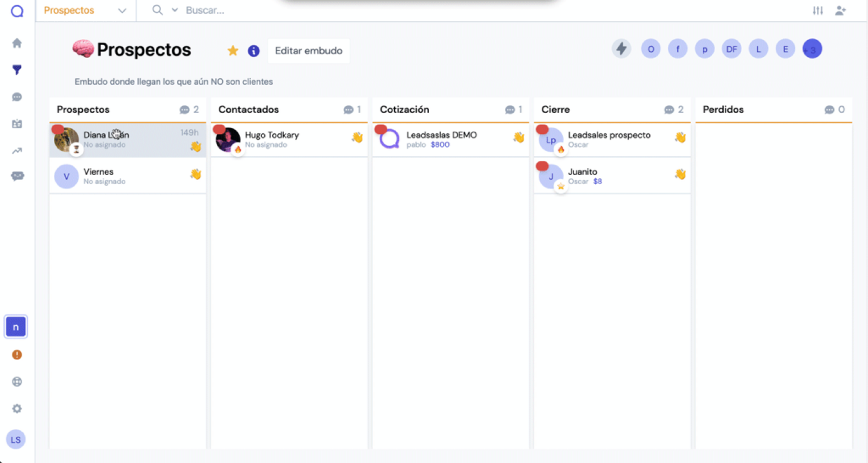Open the Leadsales prospecto lead card
The height and width of the screenshot is (463, 868).
click(x=612, y=140)
